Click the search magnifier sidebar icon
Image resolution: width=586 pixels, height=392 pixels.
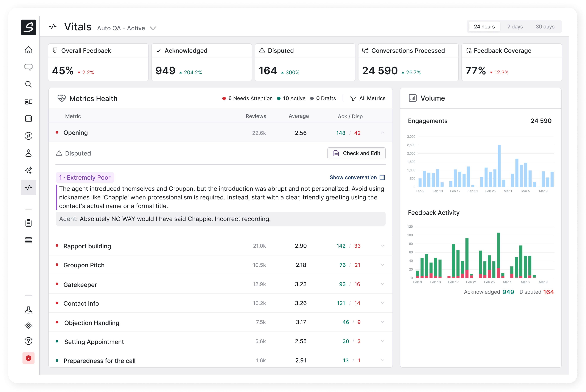tap(28, 84)
